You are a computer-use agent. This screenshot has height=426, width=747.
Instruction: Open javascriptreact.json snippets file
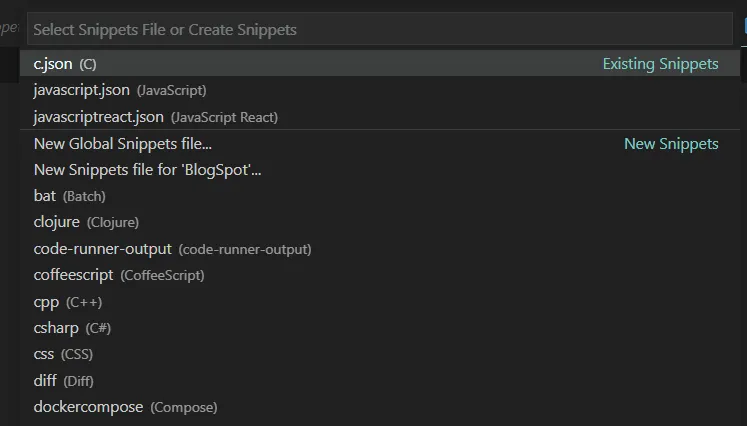click(x=98, y=117)
